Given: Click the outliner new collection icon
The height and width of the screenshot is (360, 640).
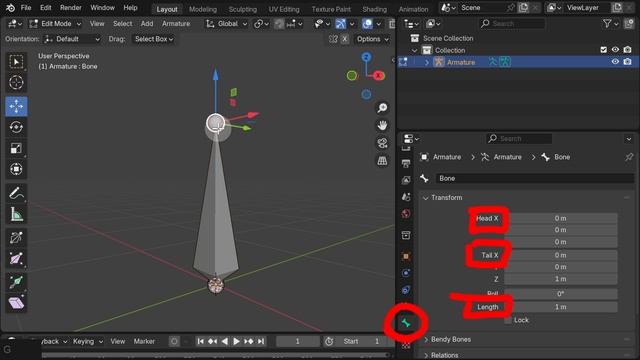Looking at the screenshot, I should (629, 24).
